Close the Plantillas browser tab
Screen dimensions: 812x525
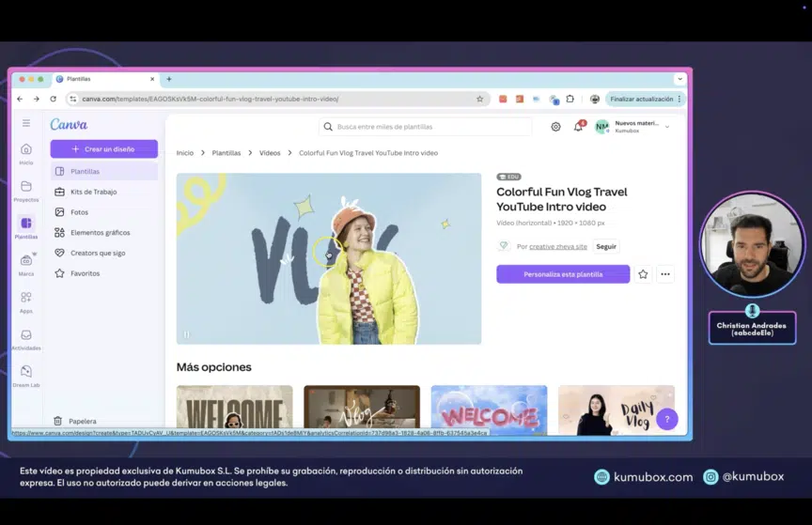(152, 79)
